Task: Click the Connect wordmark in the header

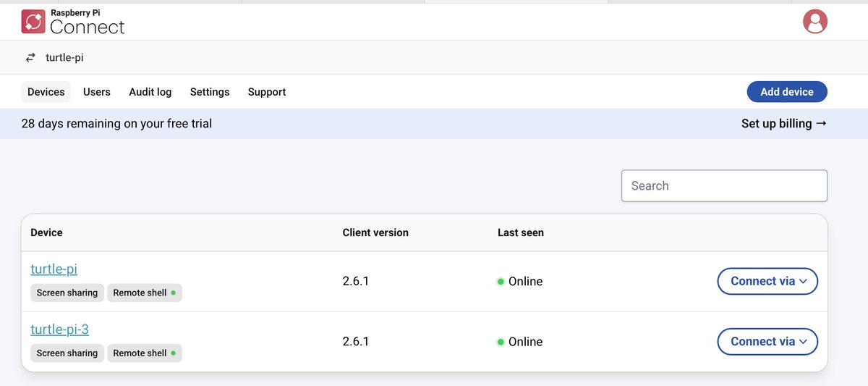Action: click(87, 27)
